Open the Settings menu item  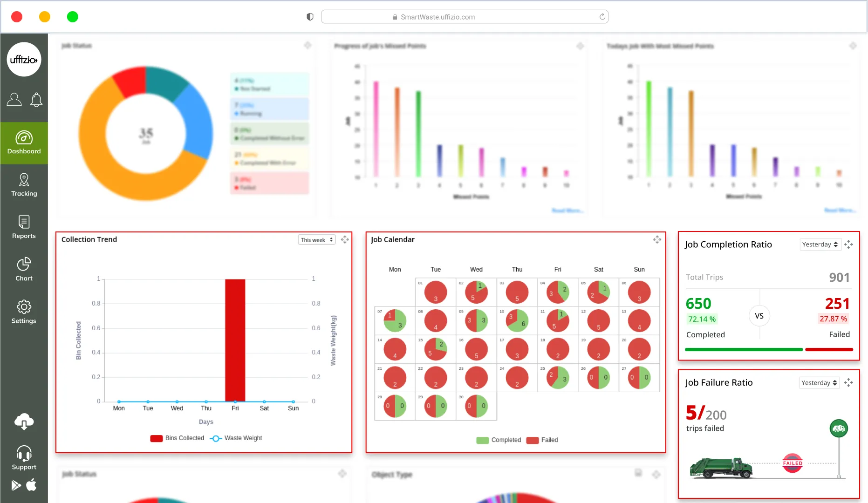24,312
